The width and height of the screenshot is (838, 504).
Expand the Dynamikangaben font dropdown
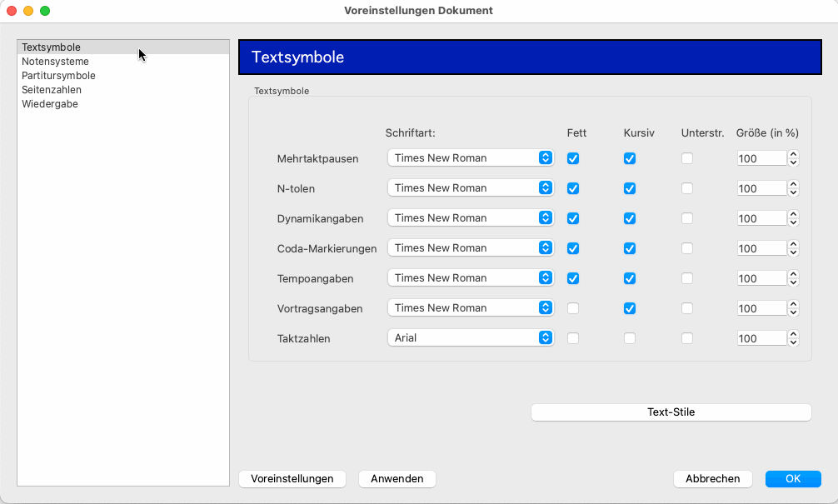(x=471, y=217)
